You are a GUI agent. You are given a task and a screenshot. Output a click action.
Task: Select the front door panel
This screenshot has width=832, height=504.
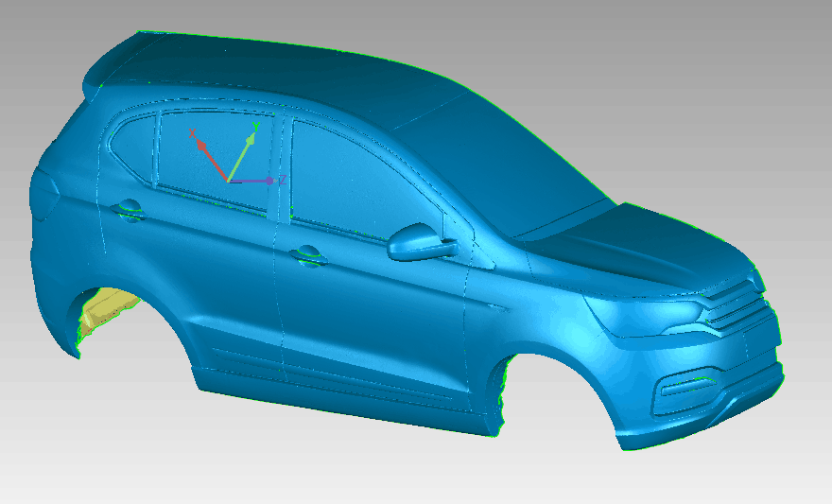pyautogui.click(x=378, y=303)
